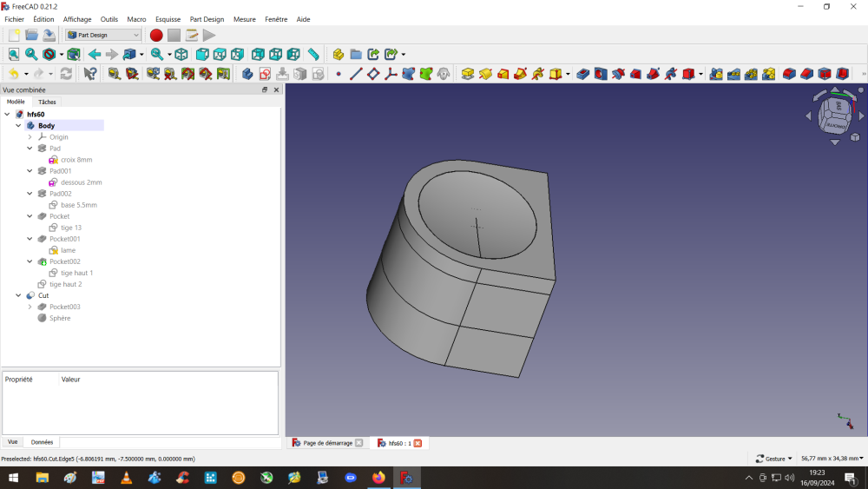868x489 pixels.
Task: Click the What's This help cursor icon
Action: [89, 74]
